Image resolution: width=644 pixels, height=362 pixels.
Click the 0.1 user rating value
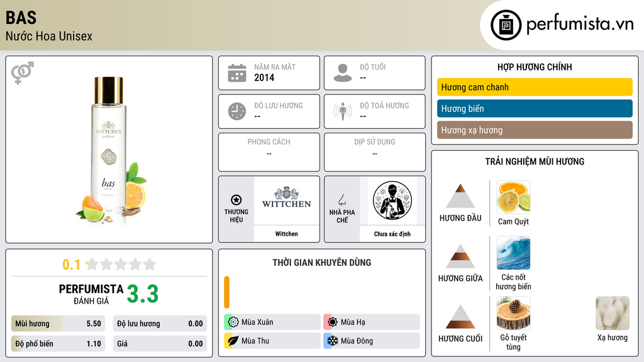pos(72,265)
